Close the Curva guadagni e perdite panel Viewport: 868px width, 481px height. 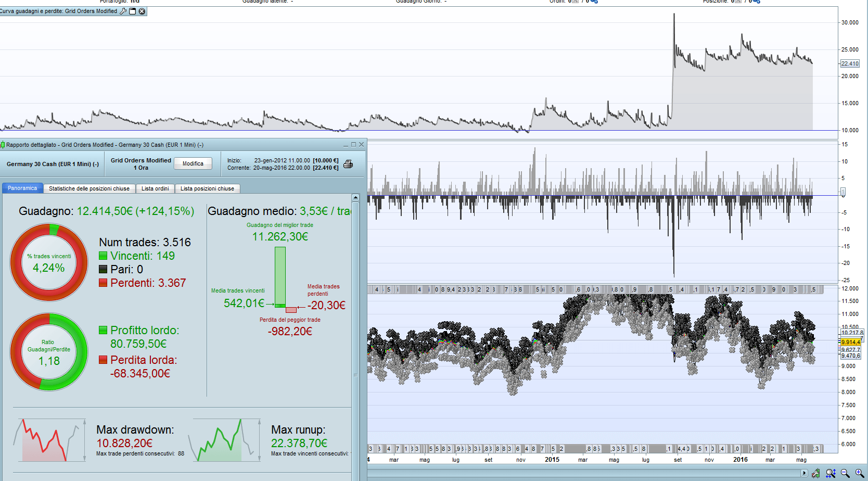(x=142, y=11)
